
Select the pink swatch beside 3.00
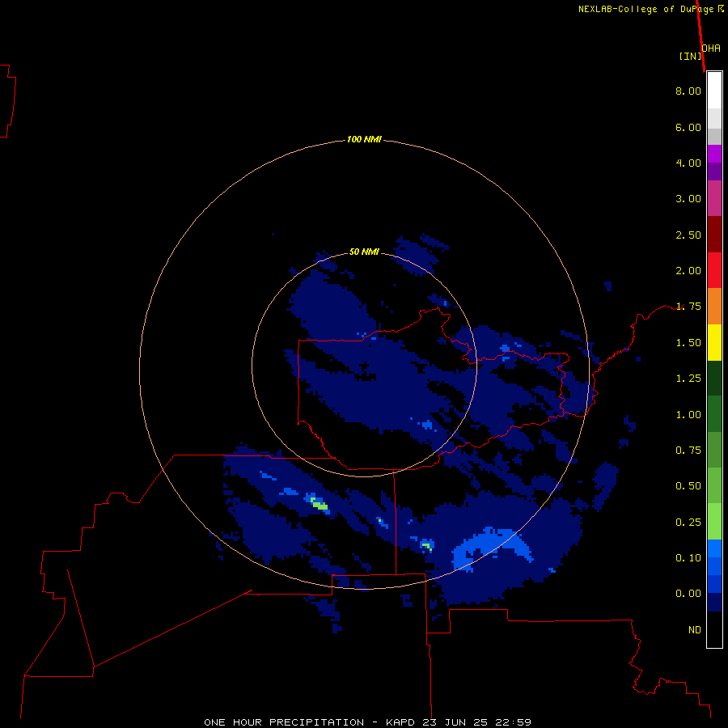coord(714,198)
